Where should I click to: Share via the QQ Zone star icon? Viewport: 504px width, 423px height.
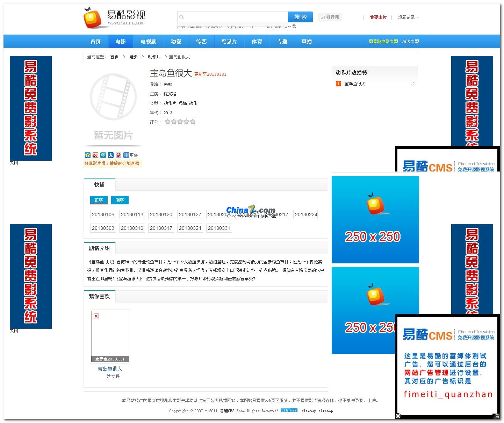88,155
